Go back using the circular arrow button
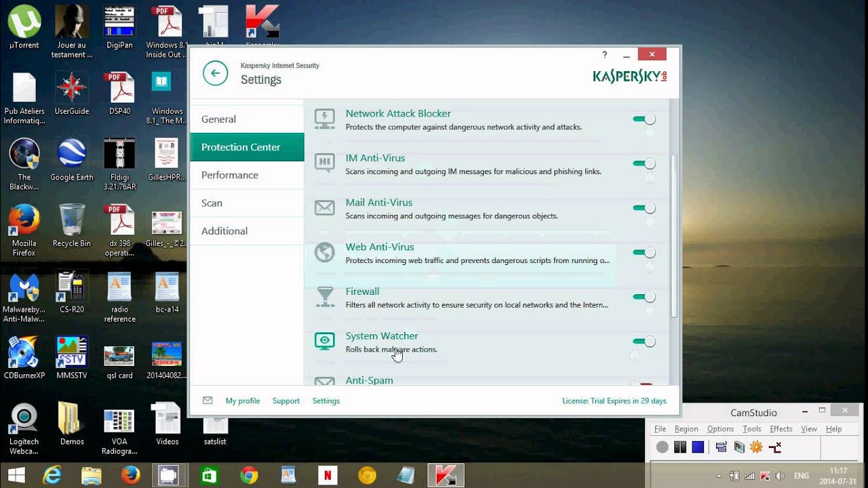The width and height of the screenshot is (868, 488). (215, 73)
